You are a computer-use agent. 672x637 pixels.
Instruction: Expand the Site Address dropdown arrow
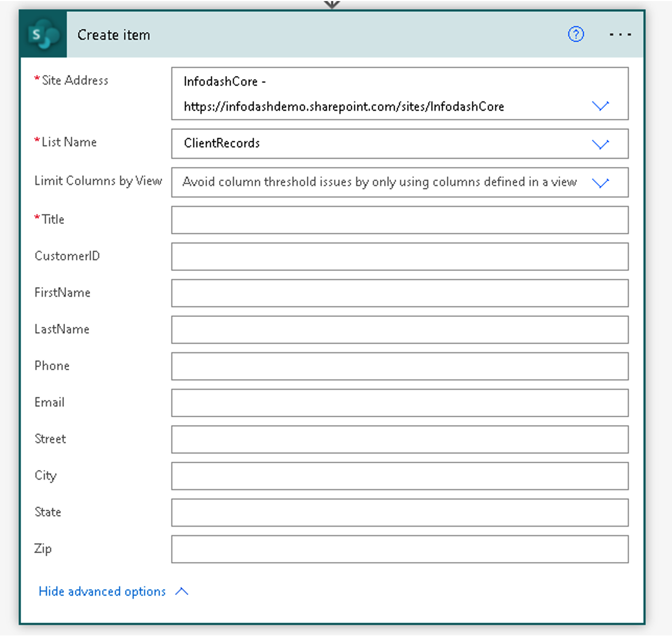coord(601,106)
